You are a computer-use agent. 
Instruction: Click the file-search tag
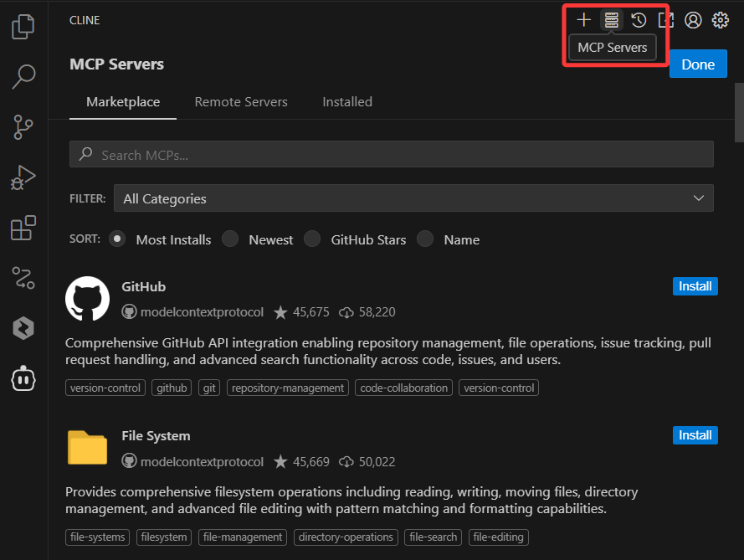click(433, 537)
